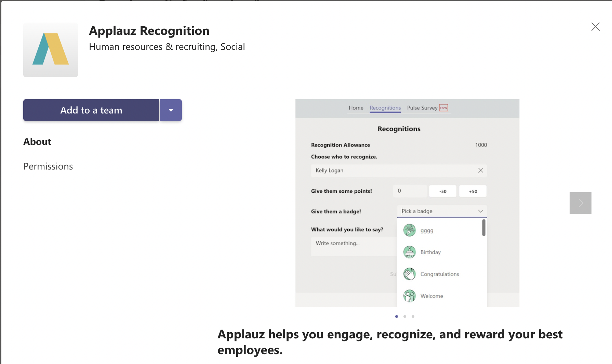The image size is (612, 364).
Task: Open the About section
Action: [x=37, y=141]
